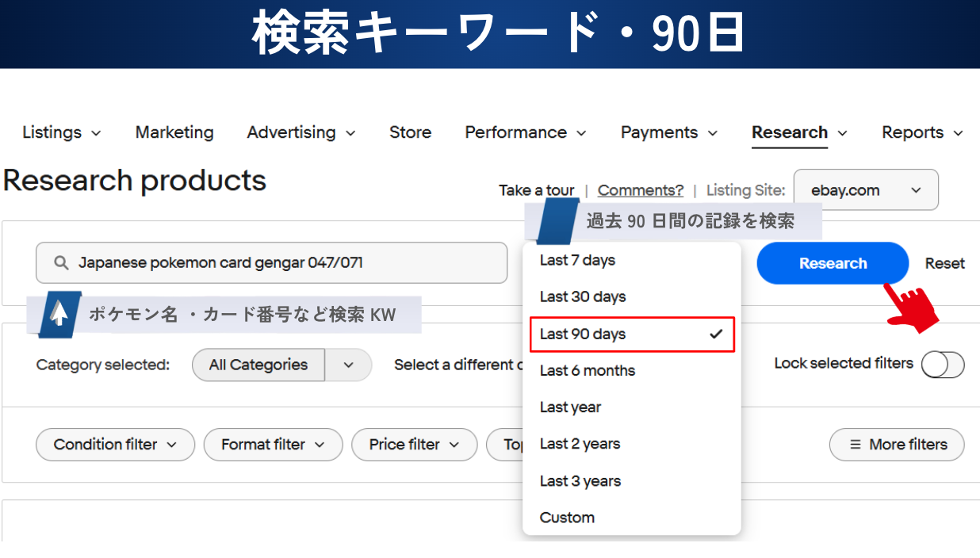Open the Performance menu
Image resolution: width=980 pixels, height=558 pixels.
526,132
